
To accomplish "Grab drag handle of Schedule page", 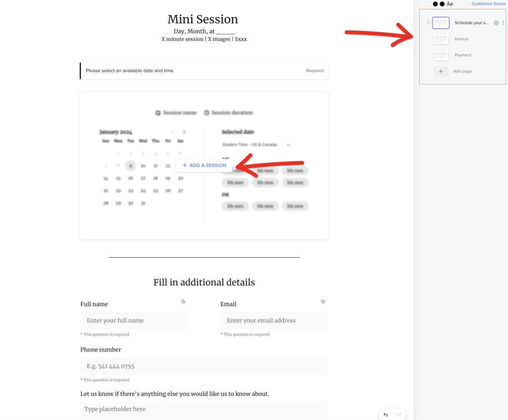I will (429, 23).
